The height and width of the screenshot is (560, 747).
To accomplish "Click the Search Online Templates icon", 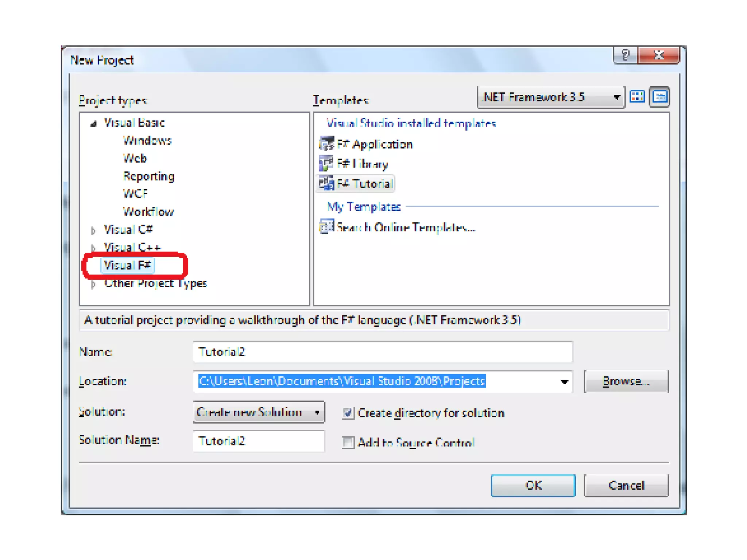I will tap(326, 227).
